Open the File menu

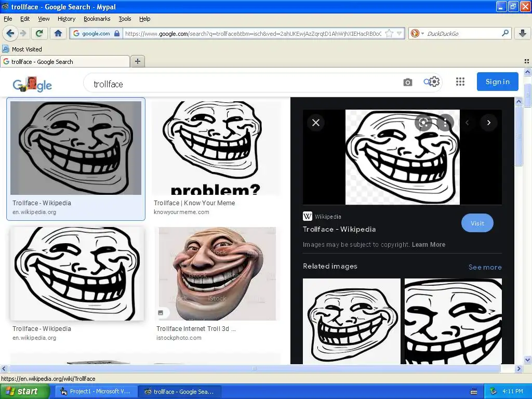[x=8, y=19]
